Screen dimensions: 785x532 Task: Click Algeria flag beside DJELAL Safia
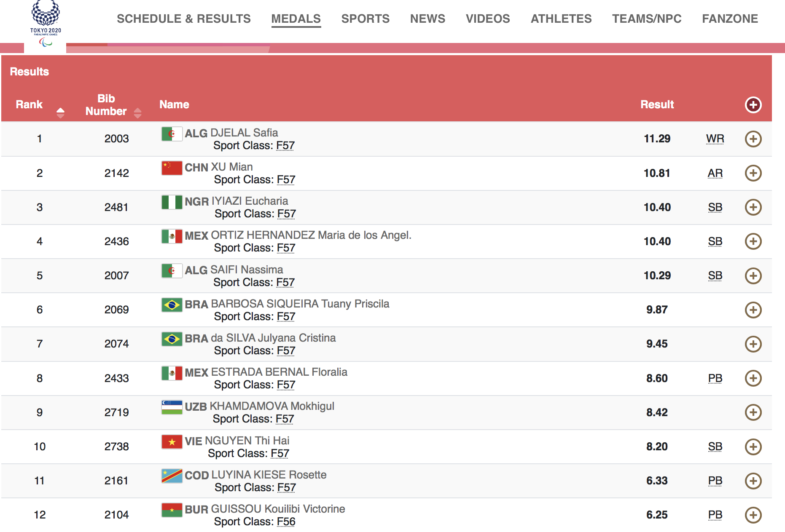(x=172, y=134)
